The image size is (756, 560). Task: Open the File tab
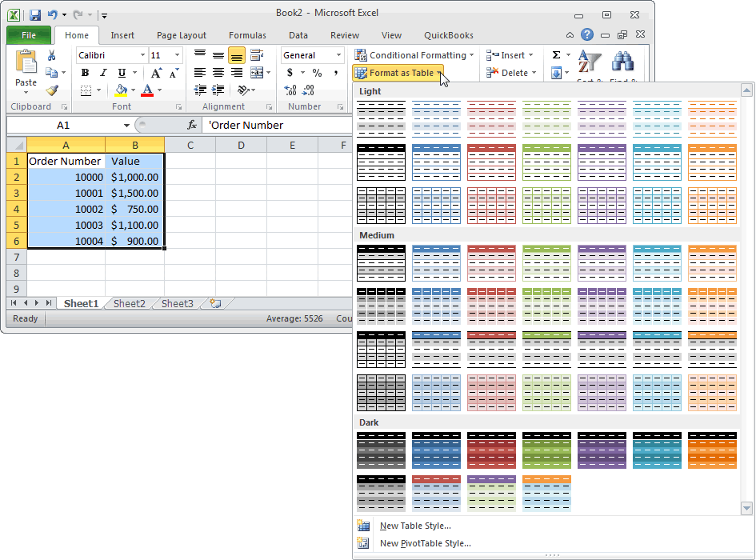pos(29,35)
